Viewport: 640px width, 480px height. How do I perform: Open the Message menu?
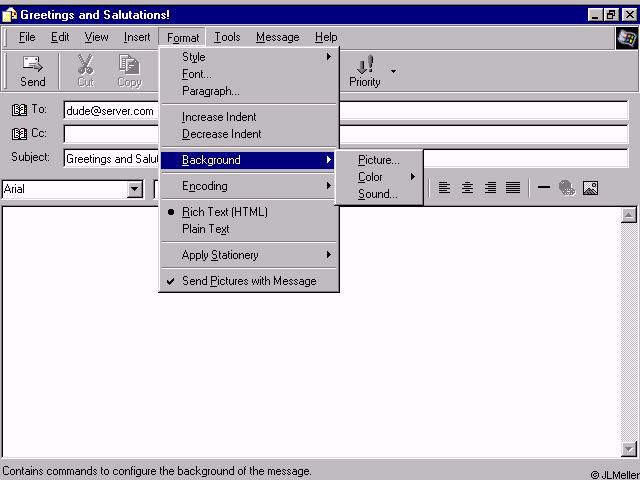pos(278,37)
